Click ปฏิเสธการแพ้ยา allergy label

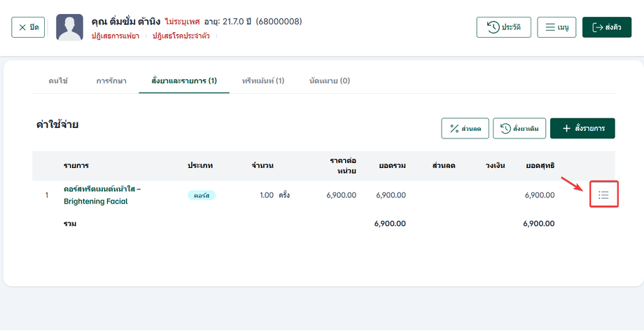pos(115,36)
